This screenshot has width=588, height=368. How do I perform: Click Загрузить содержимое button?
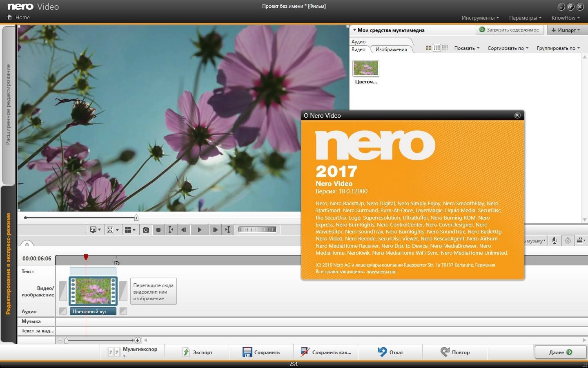510,30
